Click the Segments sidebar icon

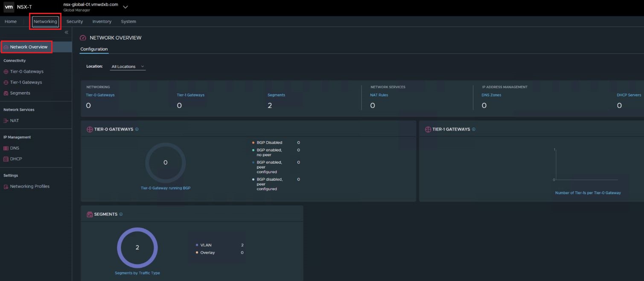click(x=6, y=93)
